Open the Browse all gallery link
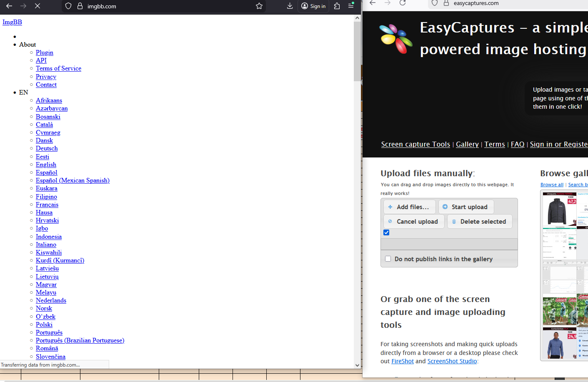The width and height of the screenshot is (588, 382). (x=552, y=185)
